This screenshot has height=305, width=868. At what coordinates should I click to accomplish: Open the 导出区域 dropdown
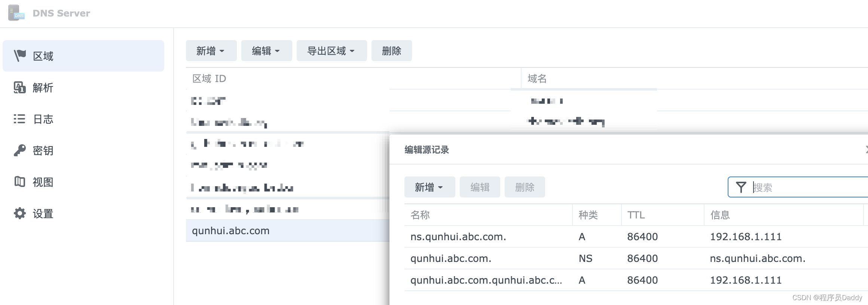click(x=331, y=51)
